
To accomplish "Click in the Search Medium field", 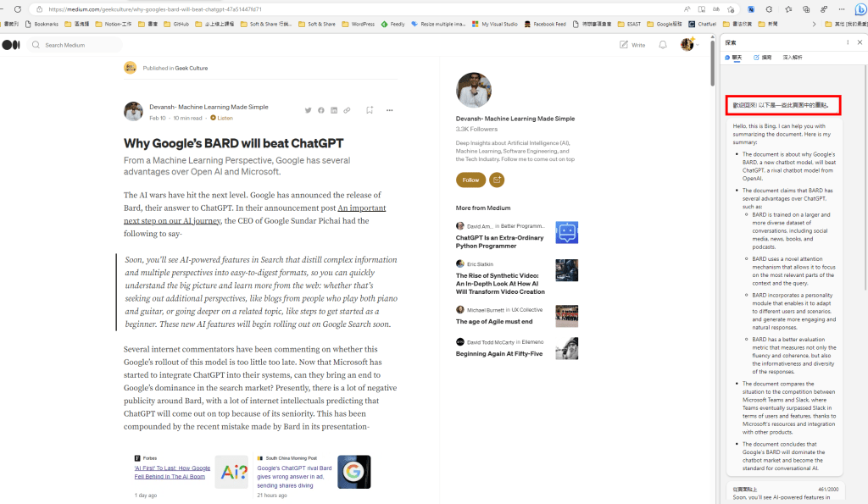I will point(77,45).
